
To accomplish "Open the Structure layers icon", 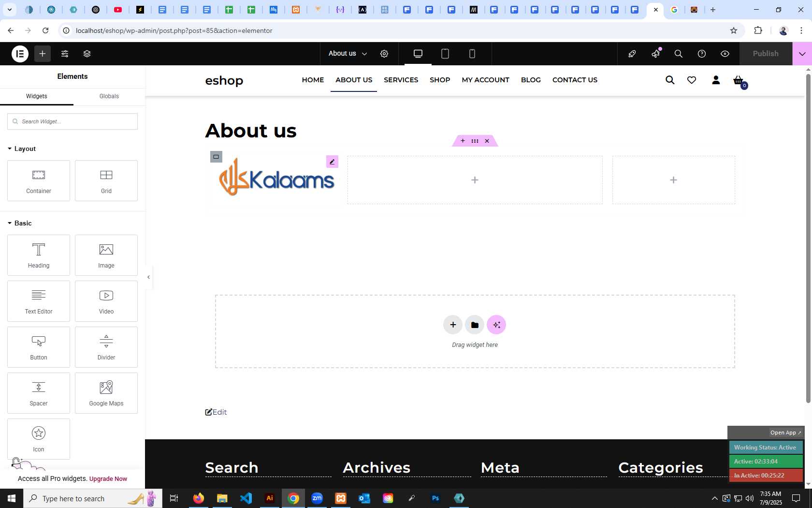I will tap(87, 54).
